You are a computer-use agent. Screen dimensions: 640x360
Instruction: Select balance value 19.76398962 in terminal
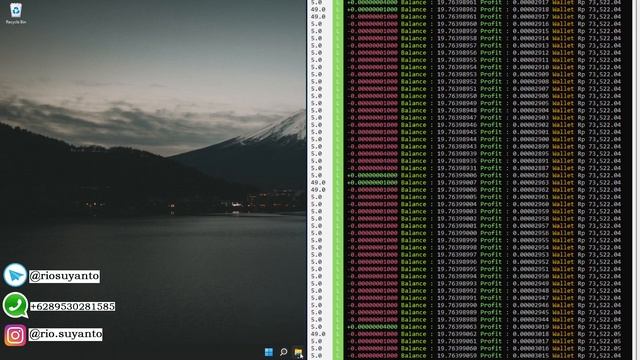(x=456, y=9)
